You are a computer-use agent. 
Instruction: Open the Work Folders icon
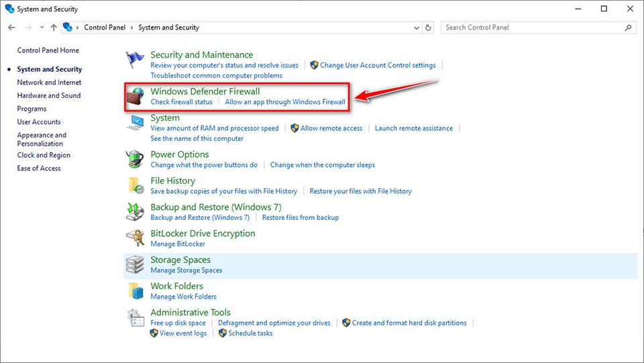(136, 291)
